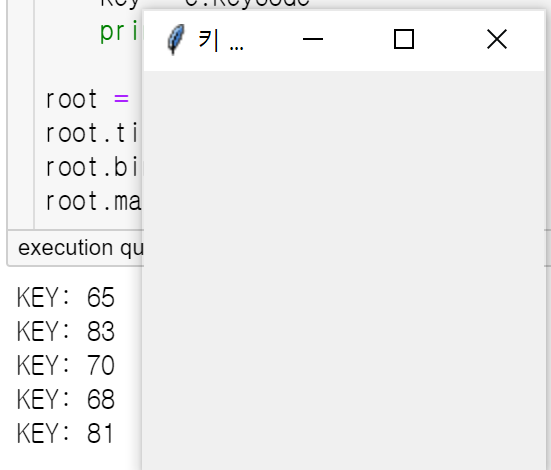Click the Tkinter window title text '키 …'

pos(221,40)
